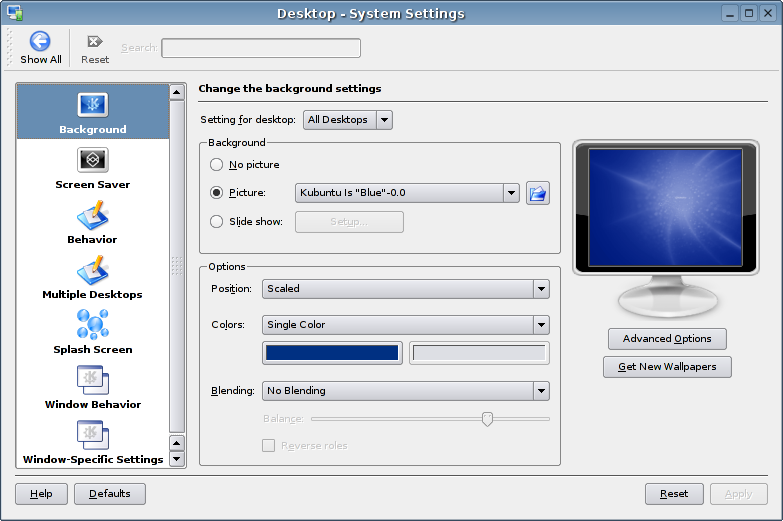Open the Window Behavior icon
Screen dimensions: 783x521
coord(93,380)
